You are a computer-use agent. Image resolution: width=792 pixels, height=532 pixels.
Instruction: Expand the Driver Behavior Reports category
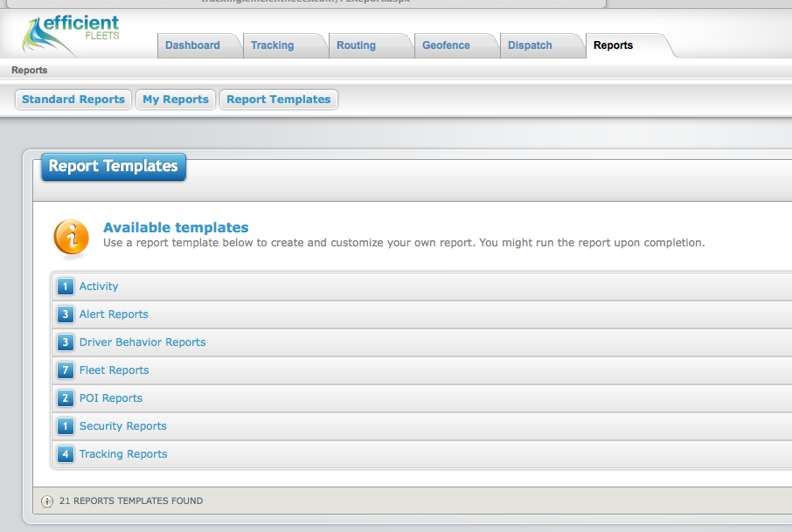(x=142, y=342)
